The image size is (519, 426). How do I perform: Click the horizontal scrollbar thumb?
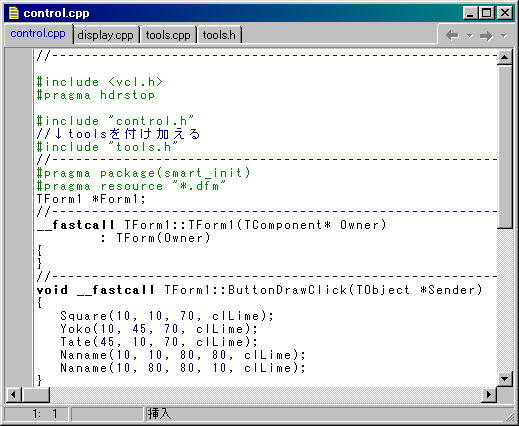pyautogui.click(x=36, y=395)
